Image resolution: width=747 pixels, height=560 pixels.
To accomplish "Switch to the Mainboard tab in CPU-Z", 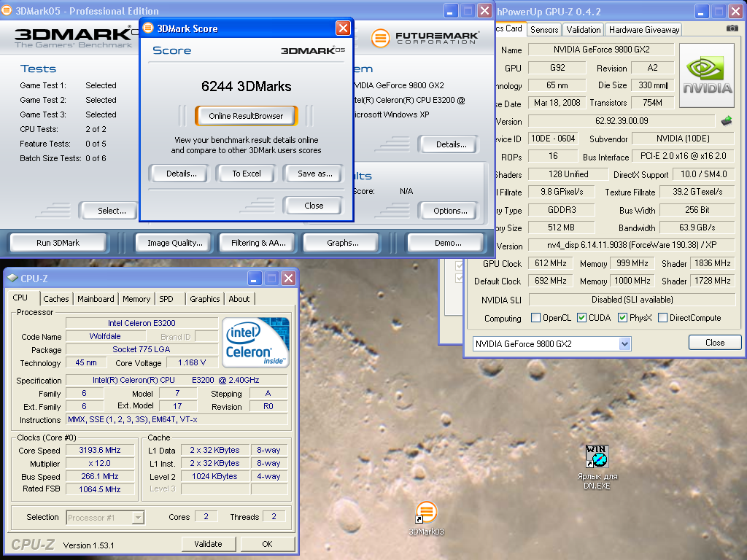I will pos(96,299).
